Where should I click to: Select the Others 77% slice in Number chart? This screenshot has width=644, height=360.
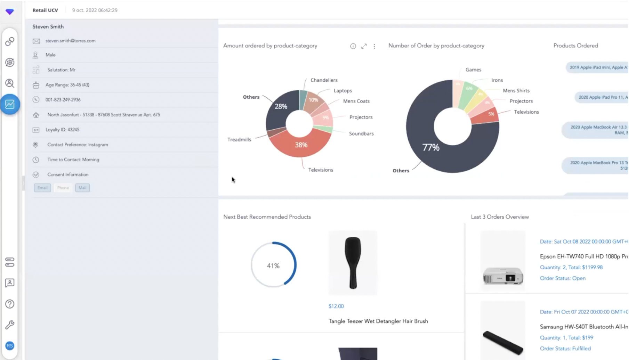coord(431,147)
